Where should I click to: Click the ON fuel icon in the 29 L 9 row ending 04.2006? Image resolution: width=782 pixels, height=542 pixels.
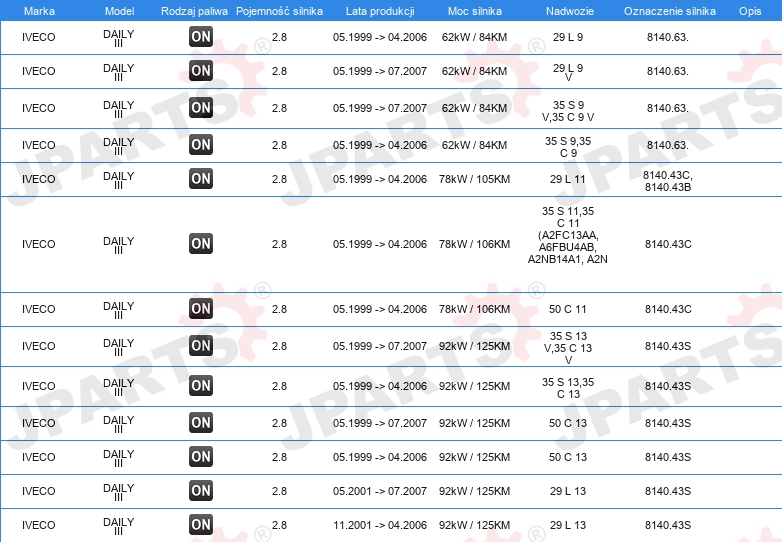(x=201, y=37)
